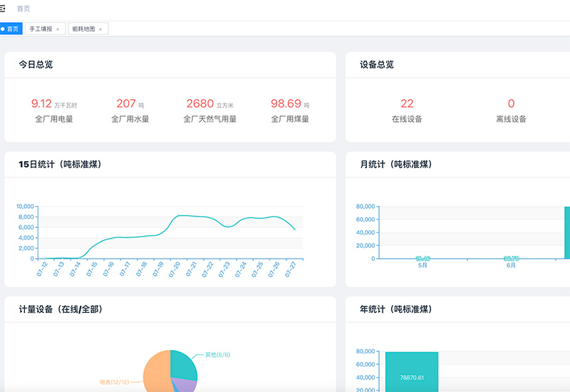The width and height of the screenshot is (570, 392).
Task: Select the 计量设备（在线/全部）card title
Action: pyautogui.click(x=61, y=309)
